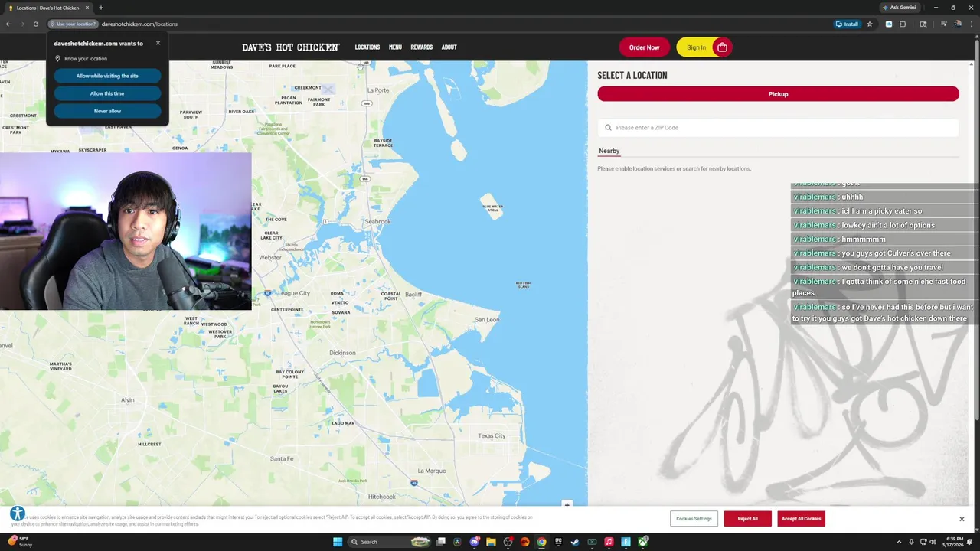Open File Explorer from the taskbar
This screenshot has width=980, height=551.
pyautogui.click(x=491, y=542)
